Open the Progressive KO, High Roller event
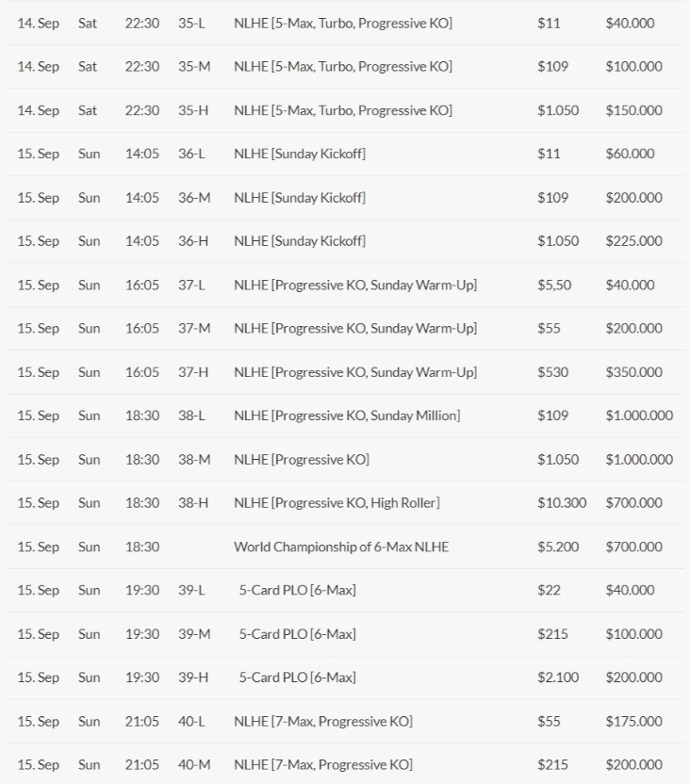 click(x=337, y=503)
